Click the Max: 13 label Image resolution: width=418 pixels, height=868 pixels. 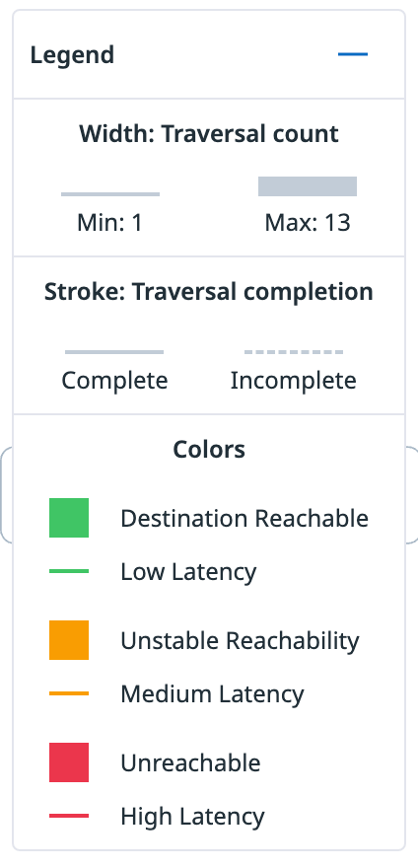308,223
